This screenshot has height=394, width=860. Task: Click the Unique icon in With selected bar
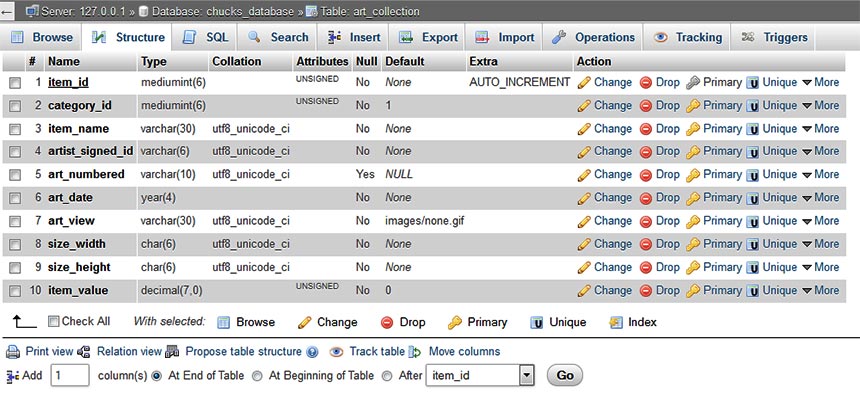pos(536,323)
